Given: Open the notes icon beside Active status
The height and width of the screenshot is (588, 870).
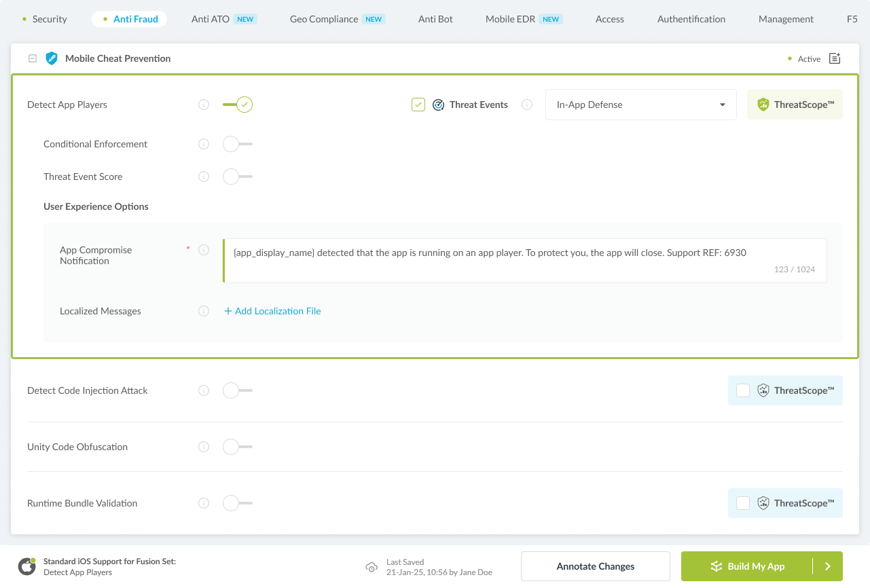Looking at the screenshot, I should [835, 58].
